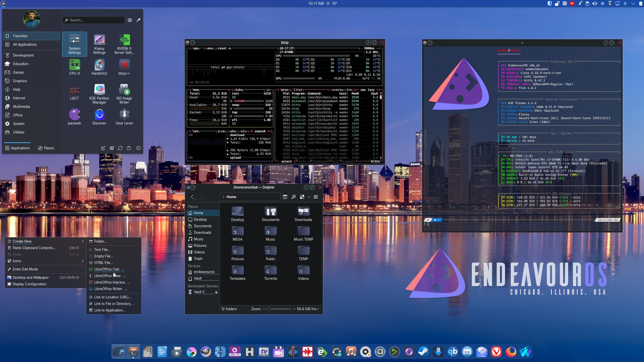
Task: Select All Applications category
Action: (x=32, y=45)
